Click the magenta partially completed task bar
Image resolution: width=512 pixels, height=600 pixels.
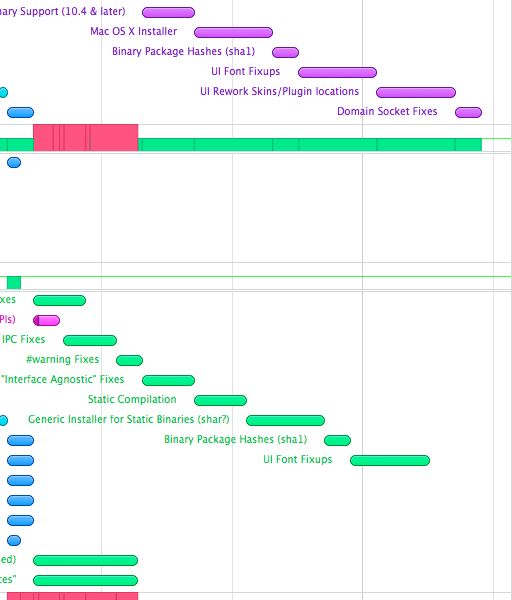click(47, 320)
